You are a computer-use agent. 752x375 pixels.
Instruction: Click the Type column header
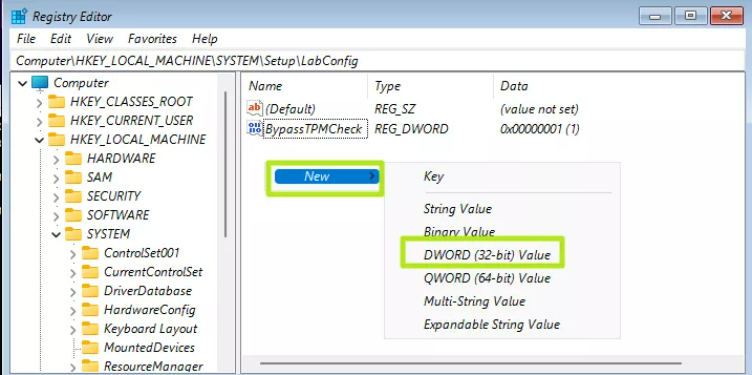click(388, 86)
